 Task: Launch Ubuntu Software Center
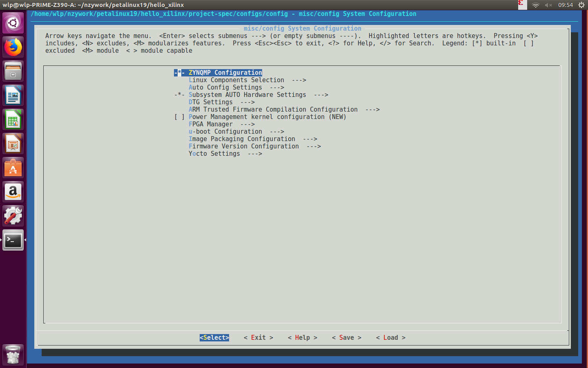(13, 167)
